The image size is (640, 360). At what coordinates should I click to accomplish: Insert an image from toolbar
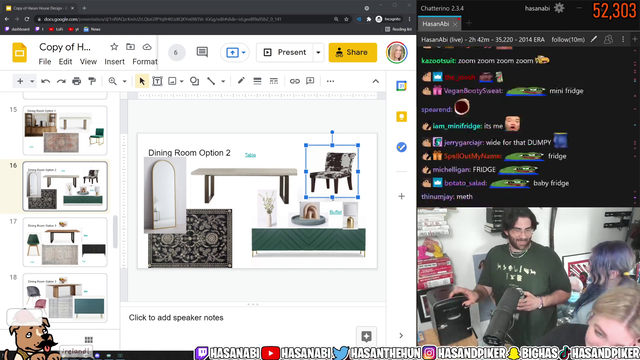(x=173, y=81)
